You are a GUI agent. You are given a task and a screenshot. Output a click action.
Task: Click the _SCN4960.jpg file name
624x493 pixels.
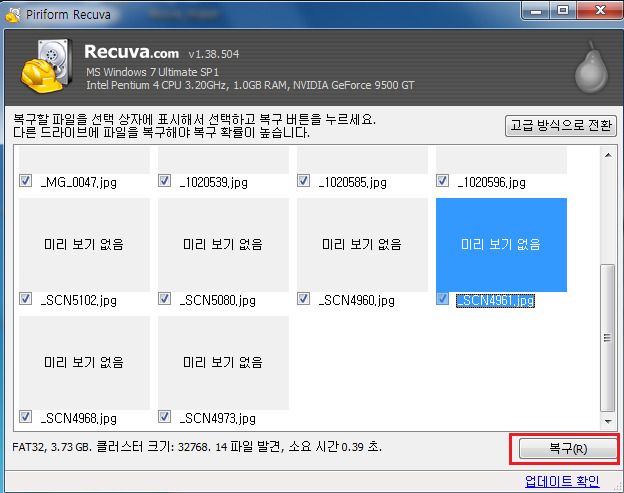click(x=357, y=300)
